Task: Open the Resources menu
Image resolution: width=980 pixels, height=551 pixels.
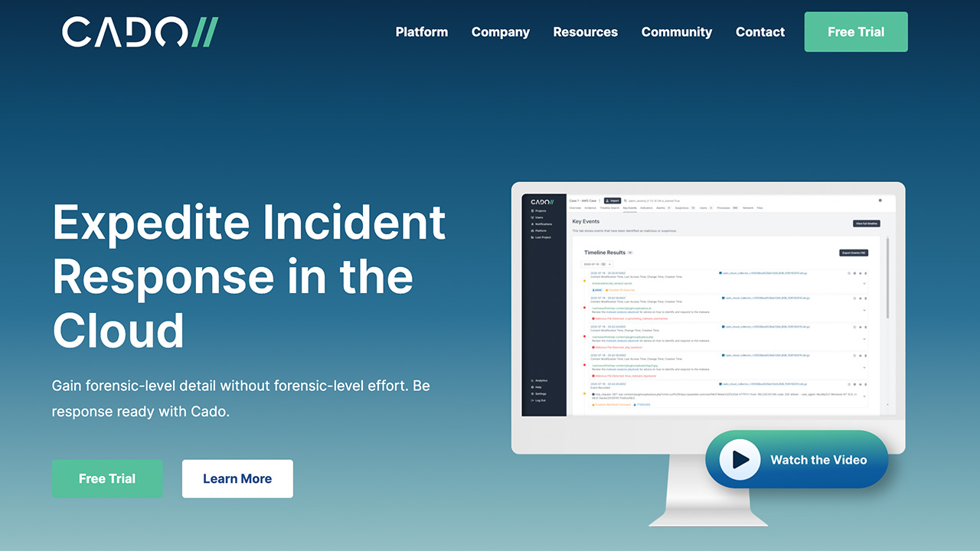Action: (586, 32)
